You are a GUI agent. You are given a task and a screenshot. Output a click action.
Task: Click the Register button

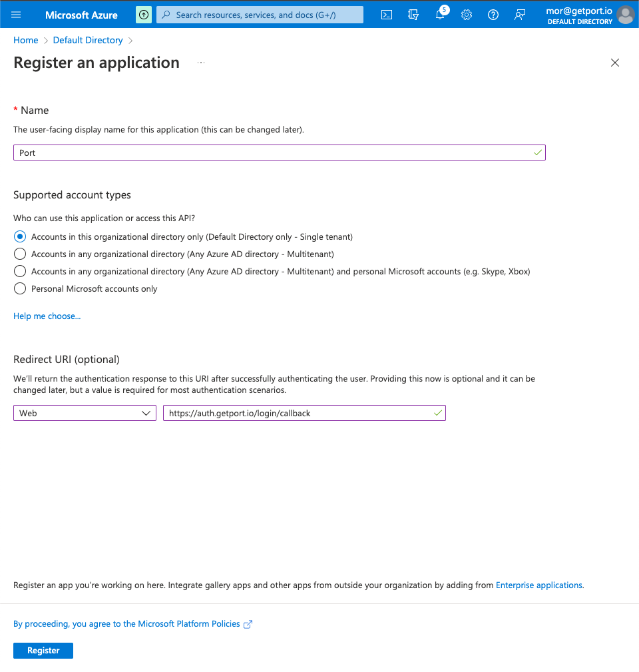[43, 650]
